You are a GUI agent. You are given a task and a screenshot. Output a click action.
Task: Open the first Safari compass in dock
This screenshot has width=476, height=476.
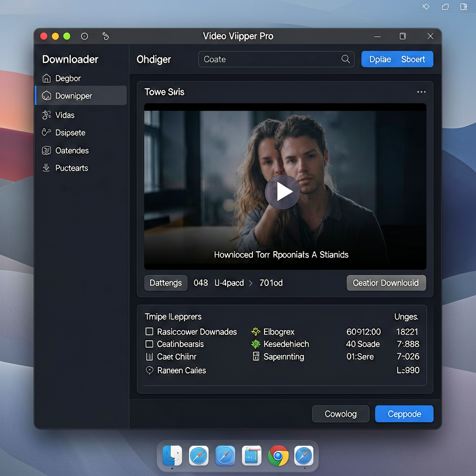pyautogui.click(x=198, y=456)
